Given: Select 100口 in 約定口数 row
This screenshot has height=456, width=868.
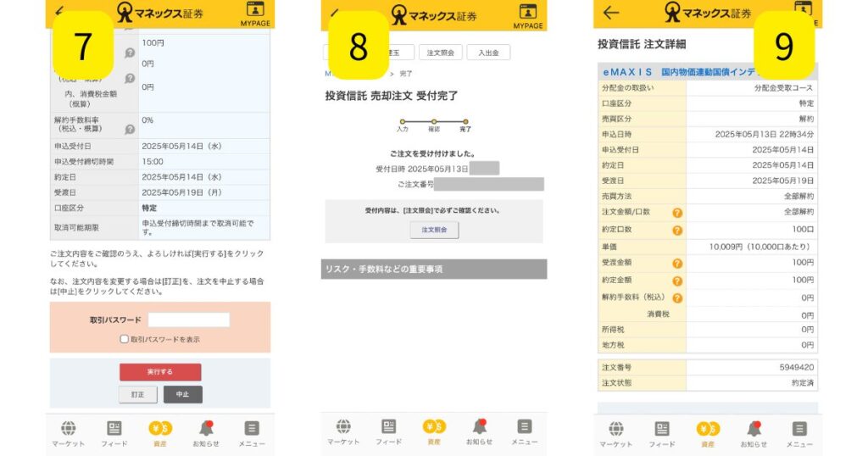Looking at the screenshot, I should (803, 229).
